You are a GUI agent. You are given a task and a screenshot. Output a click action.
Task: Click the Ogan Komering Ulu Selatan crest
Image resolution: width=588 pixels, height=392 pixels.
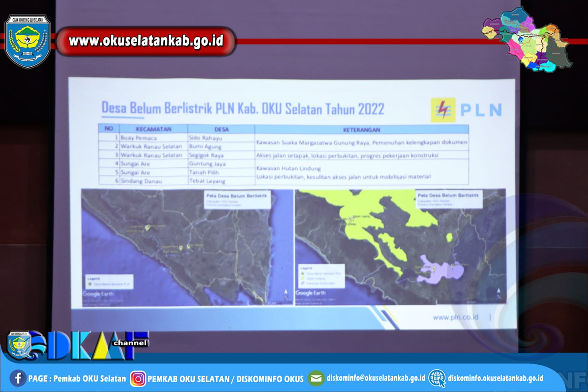pos(27,41)
